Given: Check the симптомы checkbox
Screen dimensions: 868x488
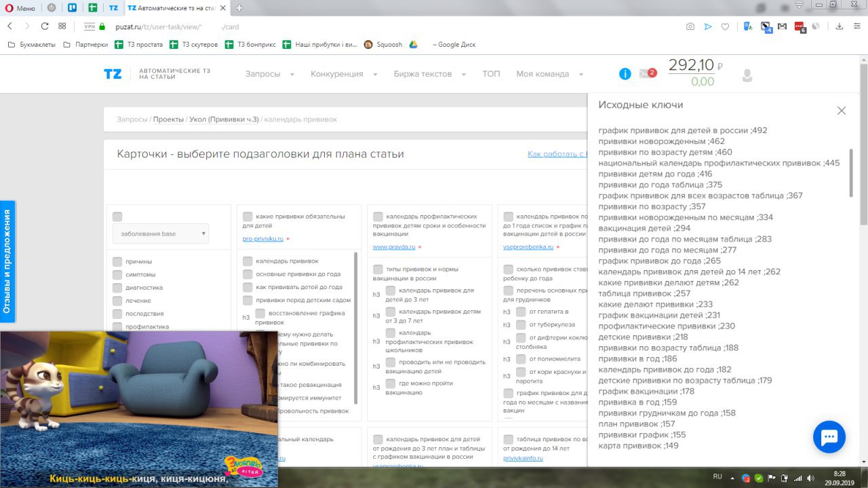Looking at the screenshot, I should 117,274.
